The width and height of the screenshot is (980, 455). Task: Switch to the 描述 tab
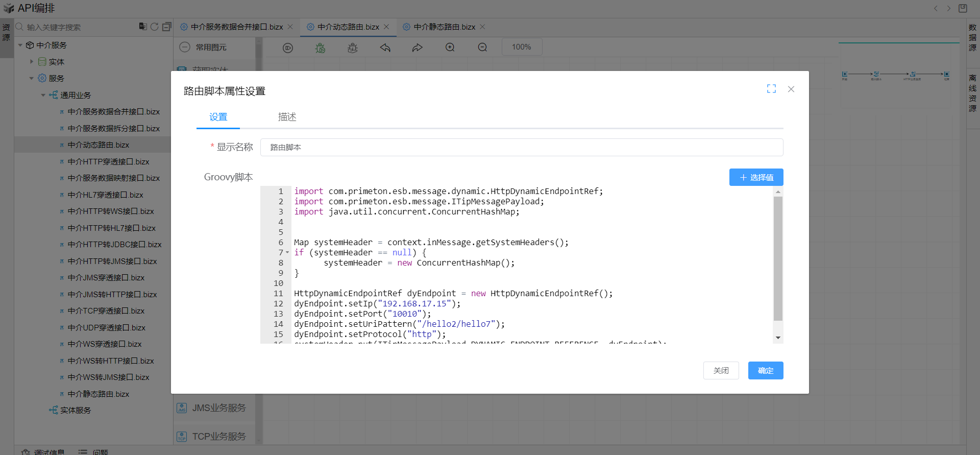click(x=287, y=117)
